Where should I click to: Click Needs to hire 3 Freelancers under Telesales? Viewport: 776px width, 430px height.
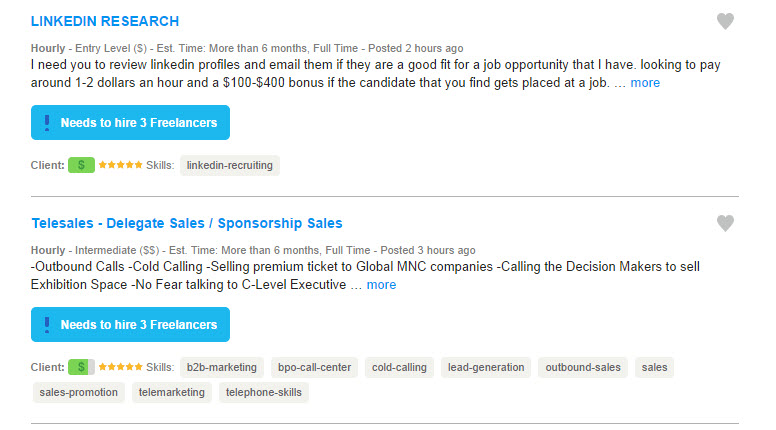(130, 324)
